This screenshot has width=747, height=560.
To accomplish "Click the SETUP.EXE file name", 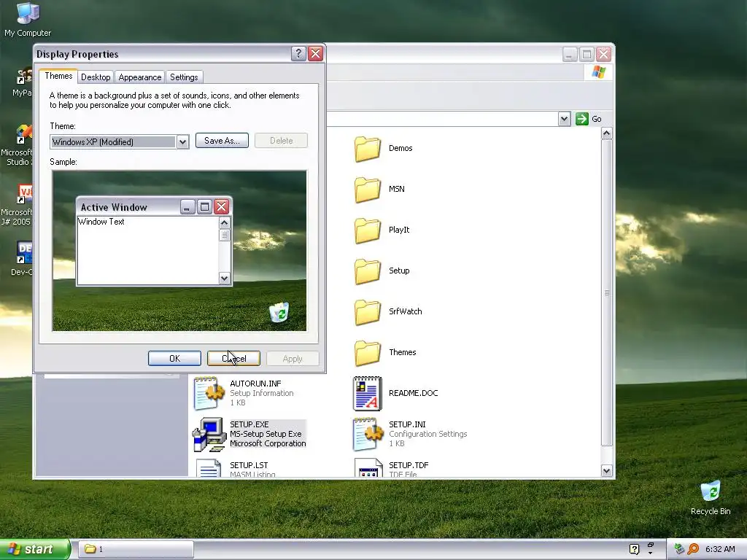I will (x=249, y=424).
